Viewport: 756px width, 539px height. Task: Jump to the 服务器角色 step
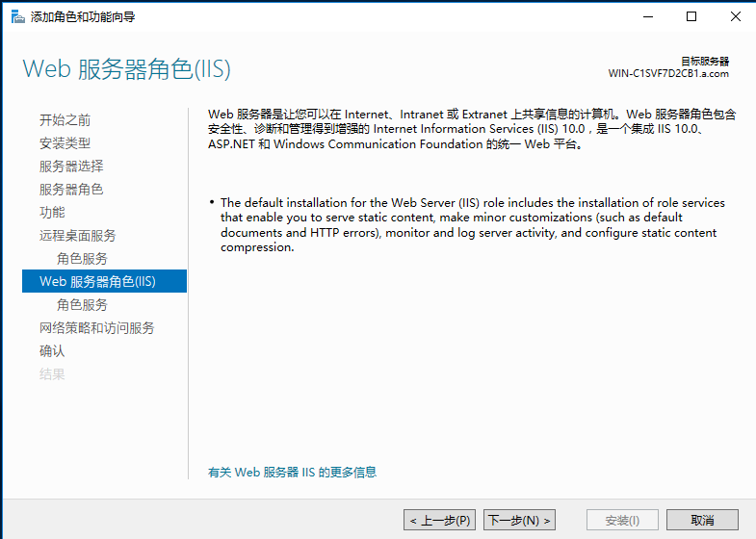70,190
